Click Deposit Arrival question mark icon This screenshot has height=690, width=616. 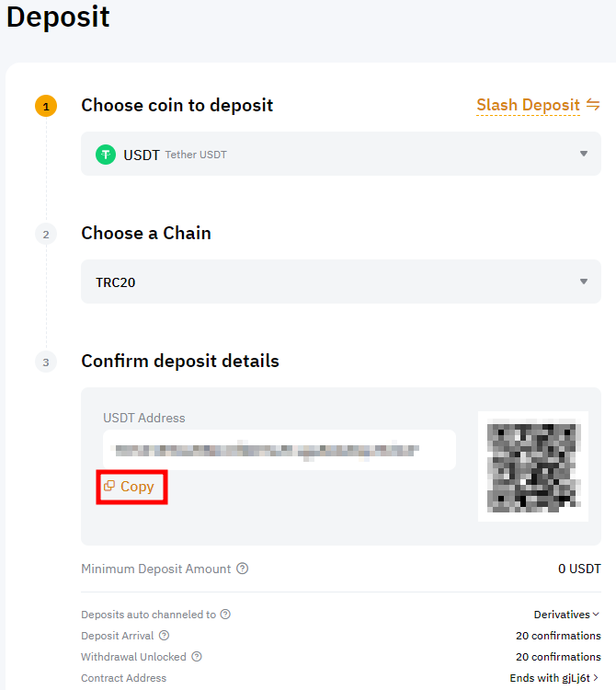pos(164,636)
